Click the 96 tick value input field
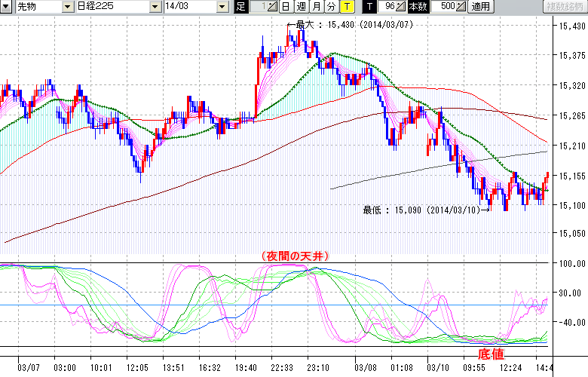Image resolution: width=588 pixels, height=377 pixels. coord(387,7)
